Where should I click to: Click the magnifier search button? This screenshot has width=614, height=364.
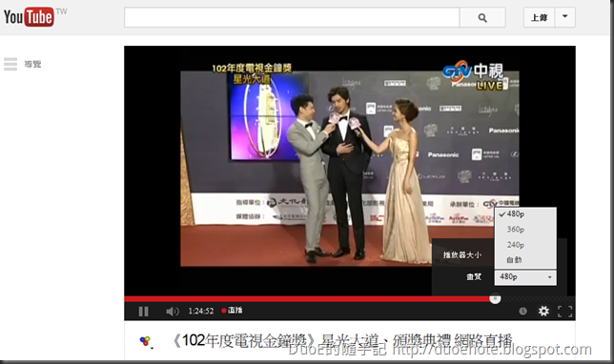(x=482, y=17)
